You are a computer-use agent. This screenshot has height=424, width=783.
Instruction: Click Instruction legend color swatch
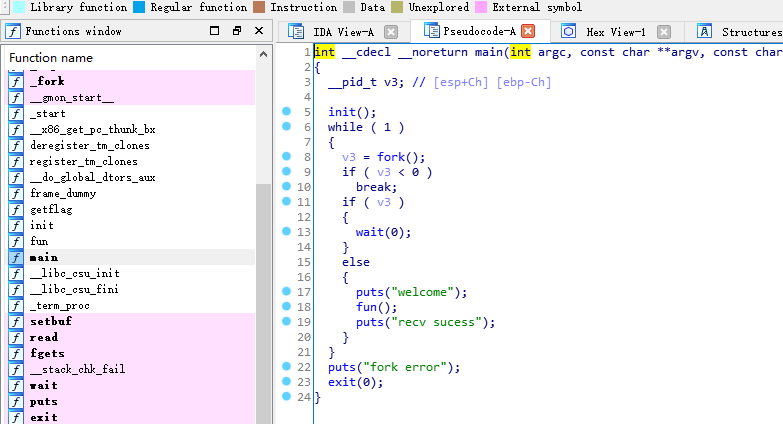coord(259,7)
